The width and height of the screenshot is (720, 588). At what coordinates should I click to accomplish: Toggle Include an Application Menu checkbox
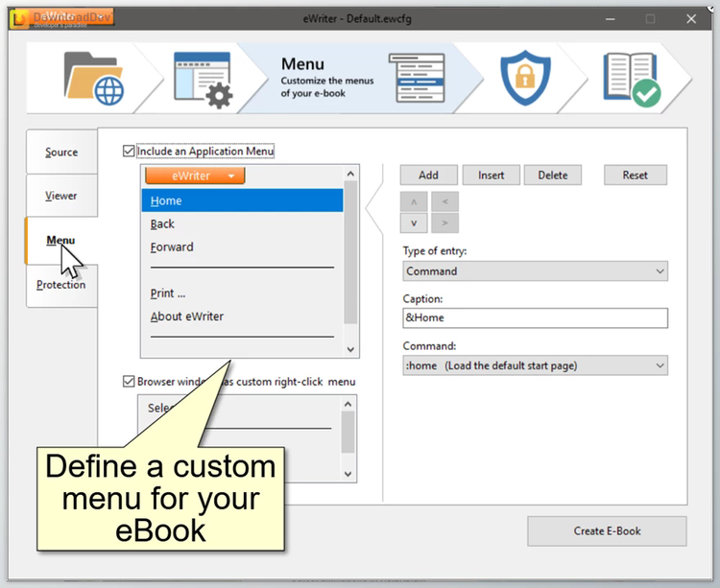click(x=129, y=151)
